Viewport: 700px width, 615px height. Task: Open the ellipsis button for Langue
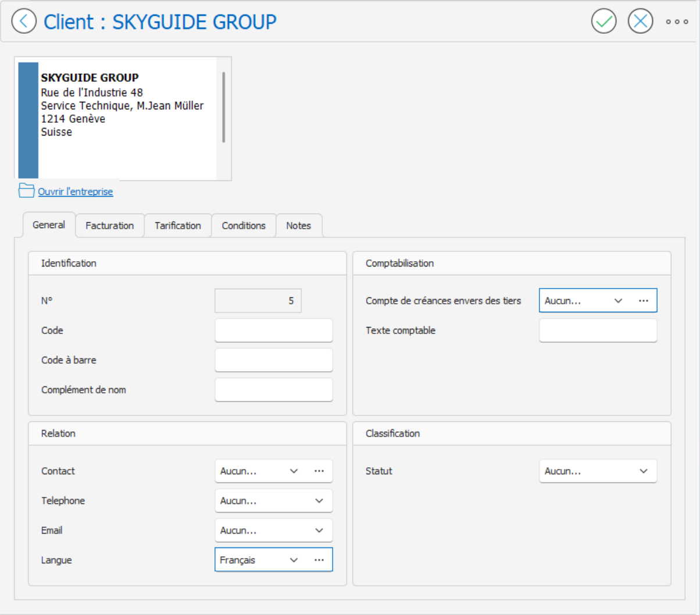(319, 560)
